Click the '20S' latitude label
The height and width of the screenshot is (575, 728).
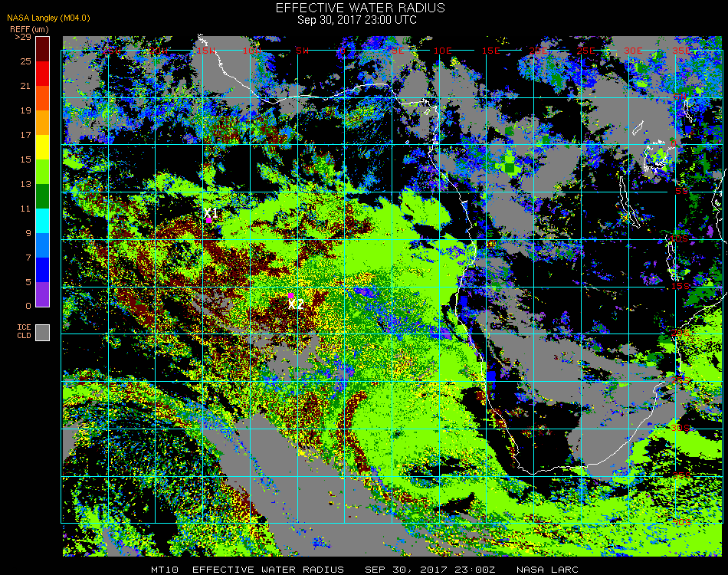click(680, 333)
